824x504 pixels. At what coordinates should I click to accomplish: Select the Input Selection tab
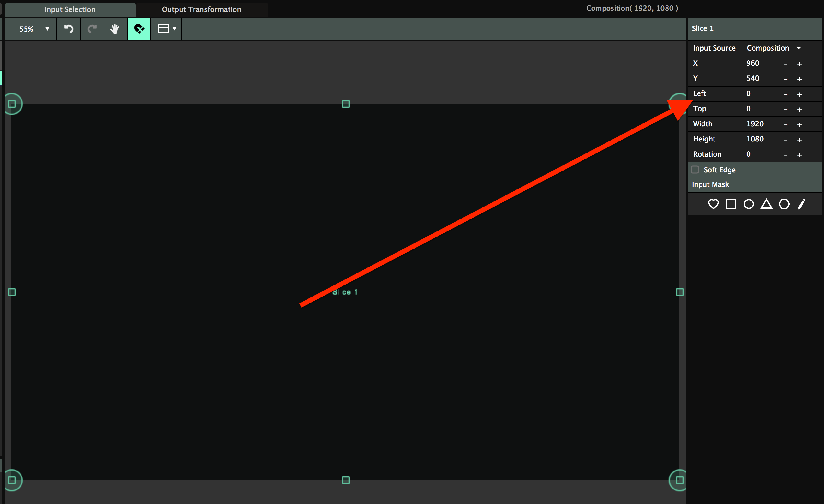(69, 9)
